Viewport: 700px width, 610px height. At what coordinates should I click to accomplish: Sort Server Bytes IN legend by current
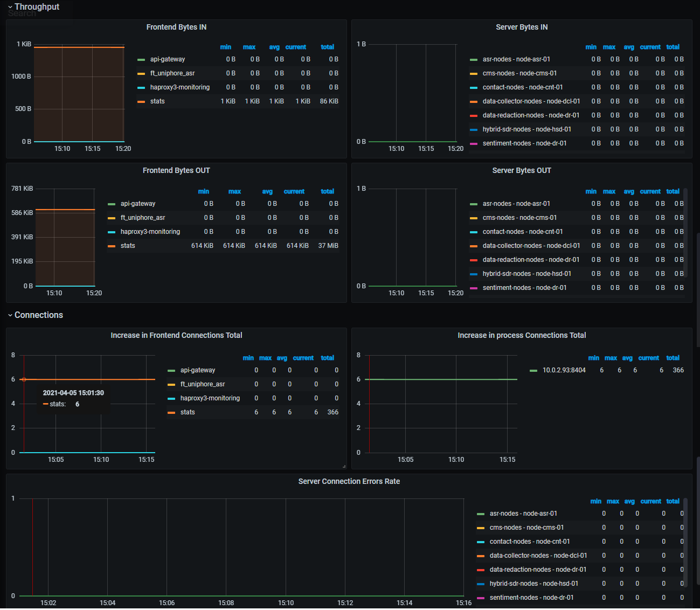[x=650, y=47]
